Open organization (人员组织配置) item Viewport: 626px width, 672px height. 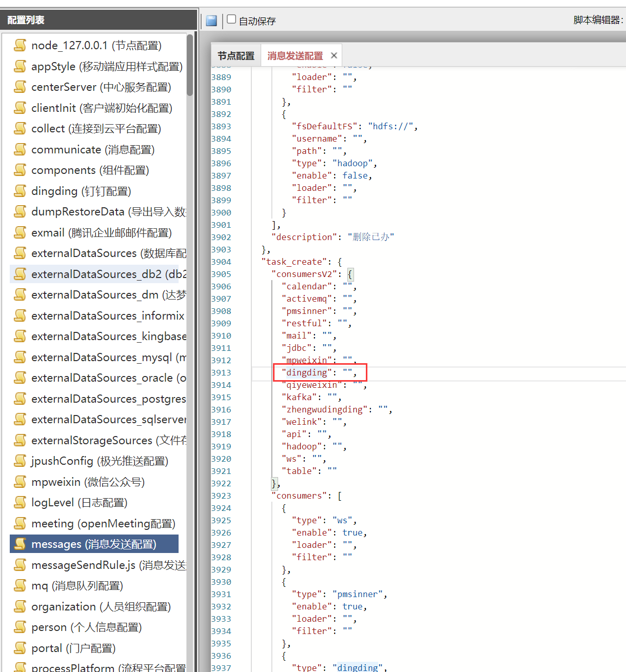(101, 606)
